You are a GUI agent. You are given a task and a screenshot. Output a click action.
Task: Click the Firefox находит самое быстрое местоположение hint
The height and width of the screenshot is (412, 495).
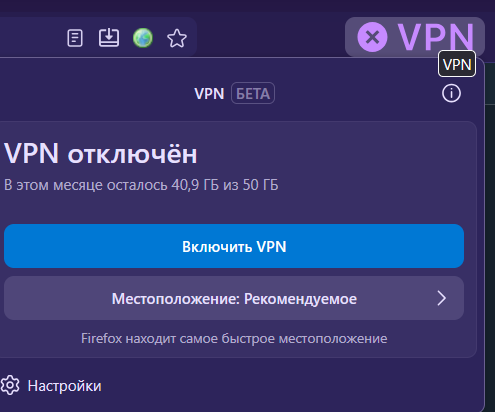click(x=234, y=339)
